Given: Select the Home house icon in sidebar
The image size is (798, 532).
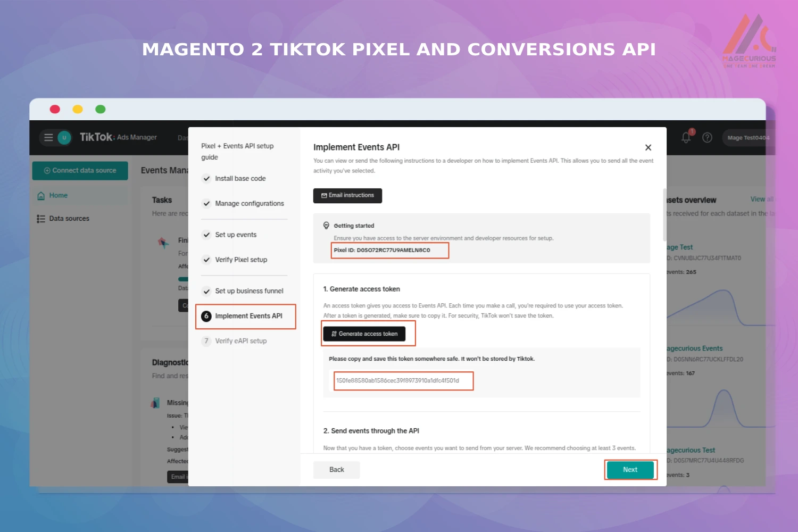Looking at the screenshot, I should pyautogui.click(x=41, y=195).
